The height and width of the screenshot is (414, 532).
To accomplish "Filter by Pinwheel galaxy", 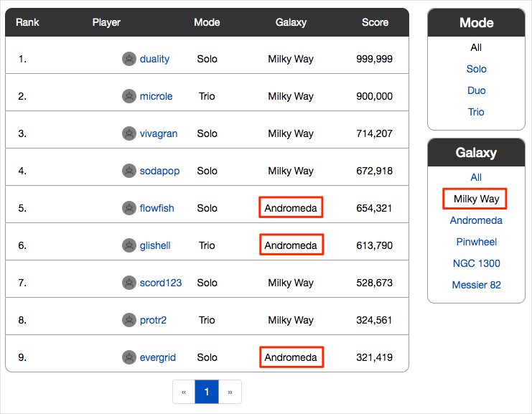I will tap(476, 242).
